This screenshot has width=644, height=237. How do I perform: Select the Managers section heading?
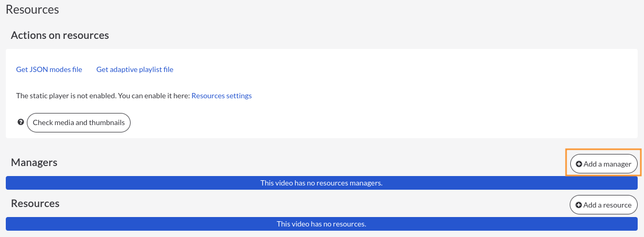[34, 162]
